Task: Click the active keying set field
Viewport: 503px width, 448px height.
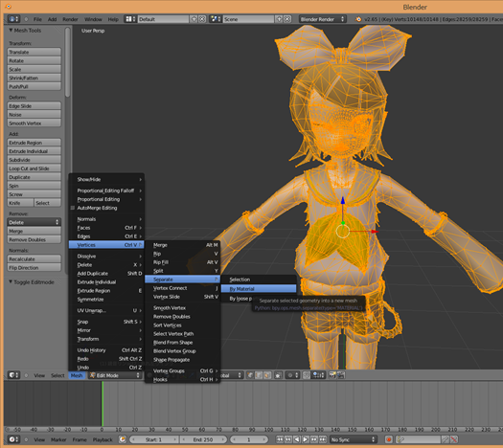Action: tap(419, 439)
